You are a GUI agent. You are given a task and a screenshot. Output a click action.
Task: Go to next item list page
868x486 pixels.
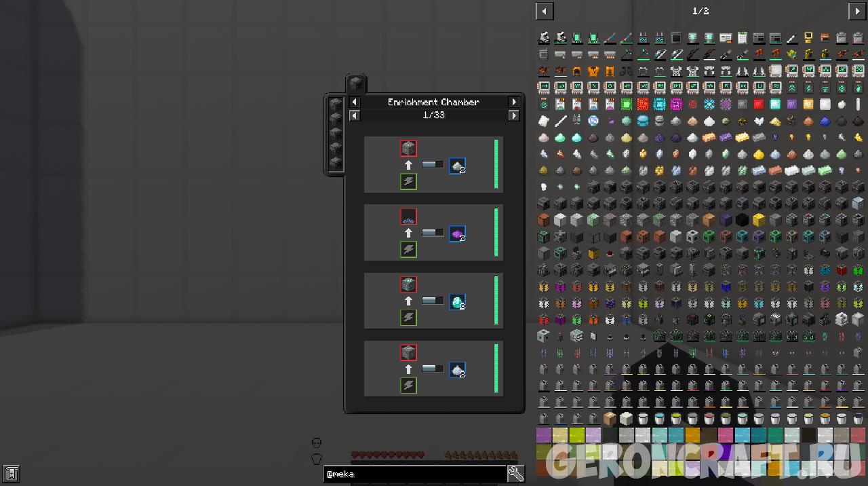click(x=857, y=11)
